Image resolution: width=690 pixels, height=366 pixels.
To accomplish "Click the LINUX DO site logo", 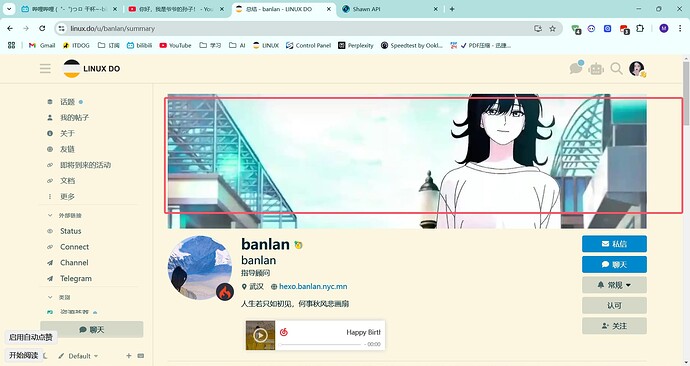I will click(x=92, y=69).
